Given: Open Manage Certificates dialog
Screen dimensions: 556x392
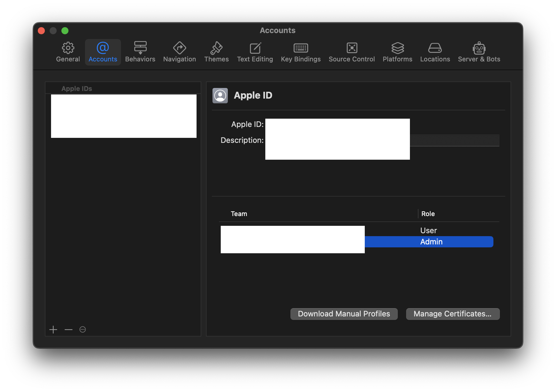Looking at the screenshot, I should click(453, 314).
